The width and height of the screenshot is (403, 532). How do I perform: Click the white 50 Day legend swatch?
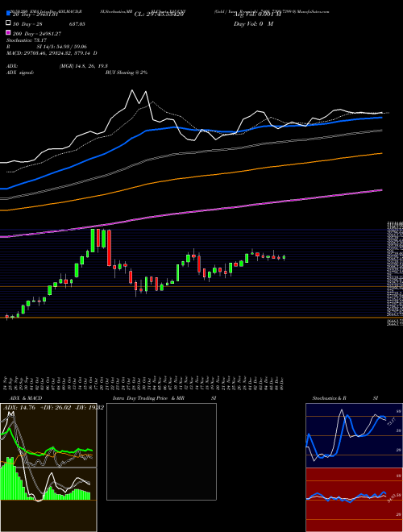coord(8,23)
